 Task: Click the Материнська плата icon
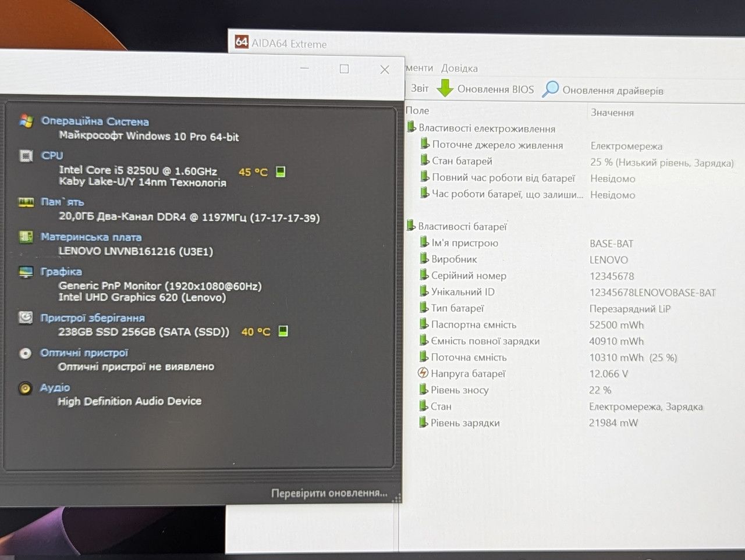26,237
